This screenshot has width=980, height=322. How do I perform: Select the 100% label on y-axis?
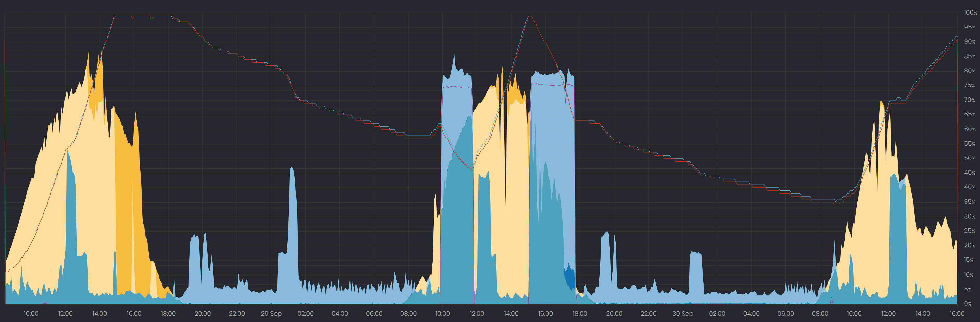(x=970, y=13)
